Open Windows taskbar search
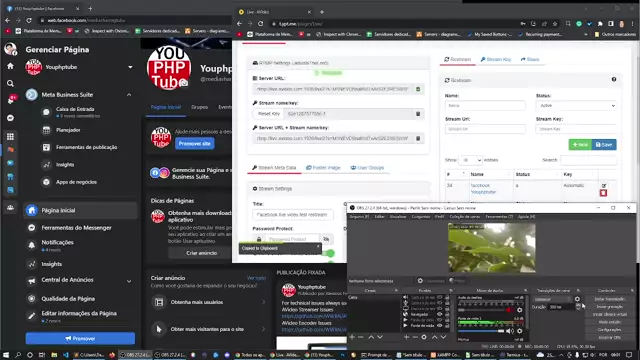Image resolution: width=640 pixels, height=360 pixels. pyautogui.click(x=18, y=355)
